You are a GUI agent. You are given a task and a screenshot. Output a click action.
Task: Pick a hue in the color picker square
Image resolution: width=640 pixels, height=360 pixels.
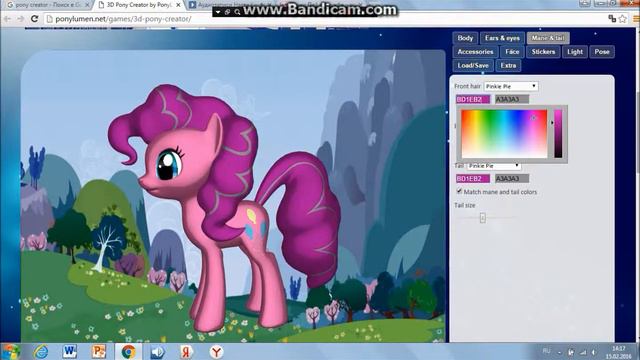(x=504, y=133)
